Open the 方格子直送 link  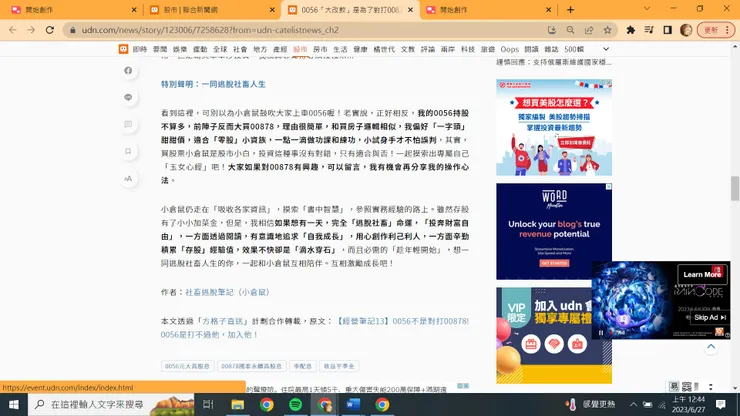click(224, 321)
